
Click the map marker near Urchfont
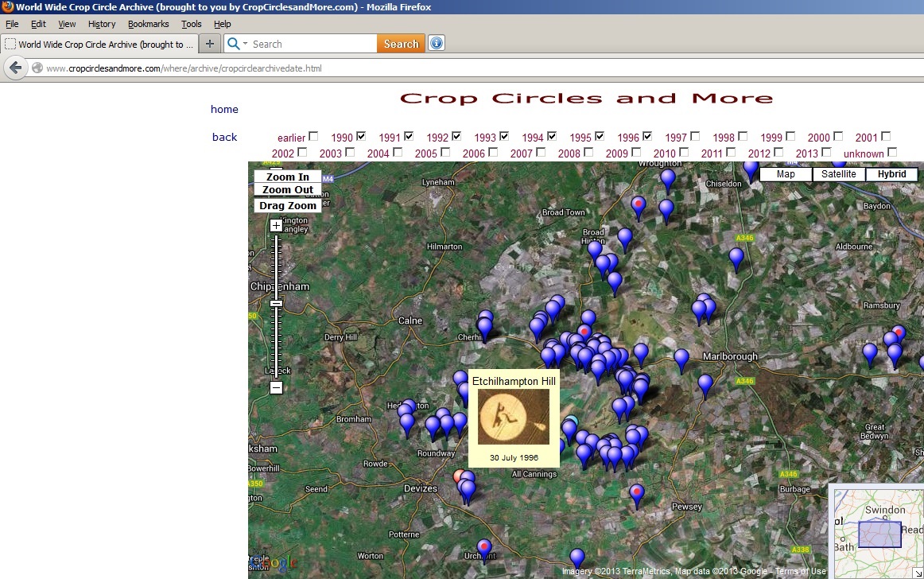(484, 548)
